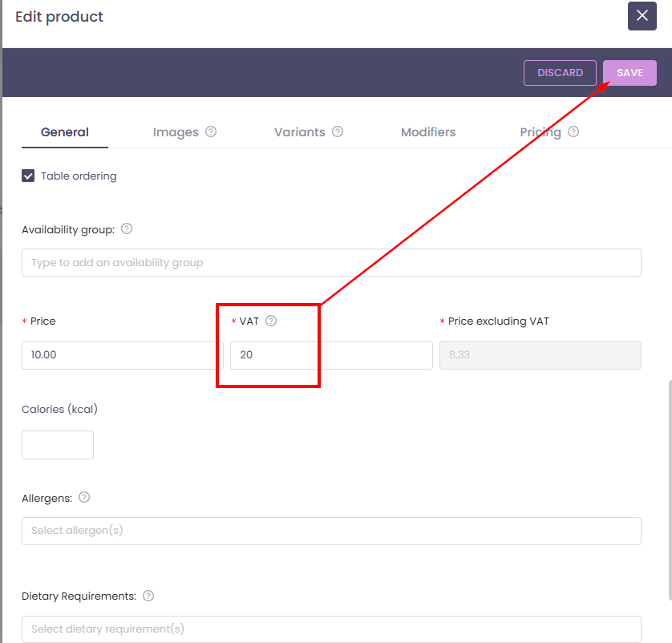Viewport: 672px width, 643px height.
Task: Focus the Price input field
Action: (x=122, y=354)
